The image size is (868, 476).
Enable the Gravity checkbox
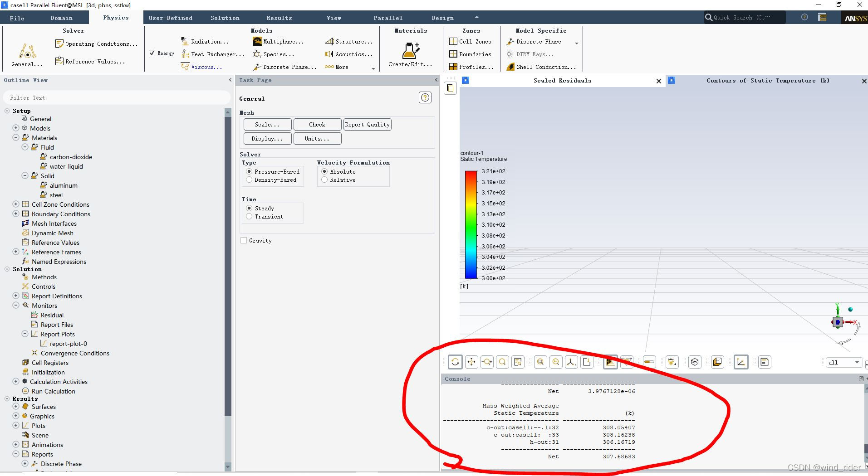click(x=244, y=240)
